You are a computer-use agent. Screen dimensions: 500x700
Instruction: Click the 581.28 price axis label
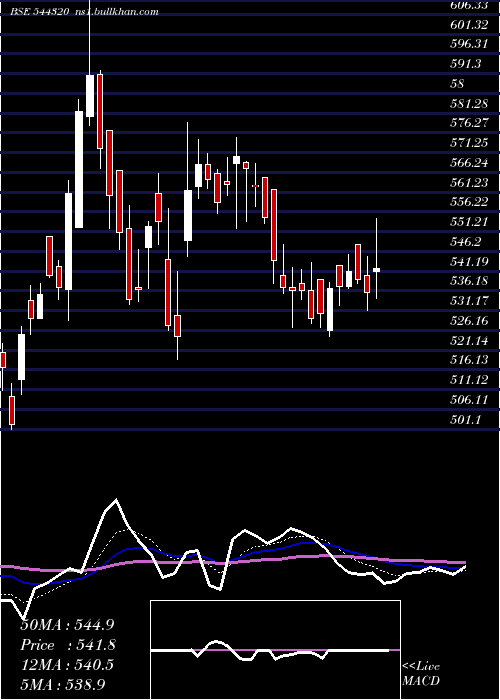point(469,104)
